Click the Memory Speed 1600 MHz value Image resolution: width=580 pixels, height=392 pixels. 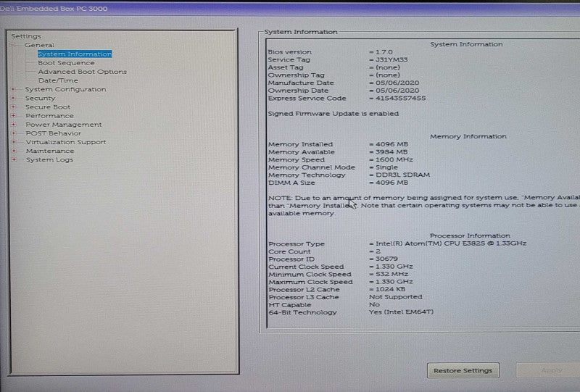[394, 159]
